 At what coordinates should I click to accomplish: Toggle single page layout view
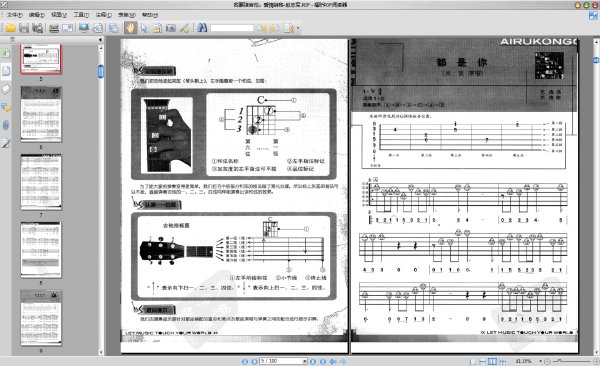click(x=473, y=361)
